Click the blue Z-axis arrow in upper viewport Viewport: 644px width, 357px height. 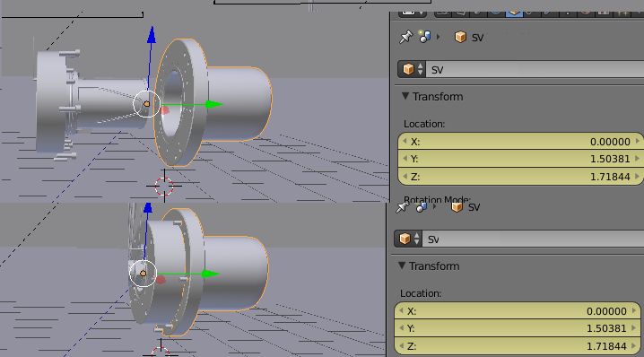[152, 35]
